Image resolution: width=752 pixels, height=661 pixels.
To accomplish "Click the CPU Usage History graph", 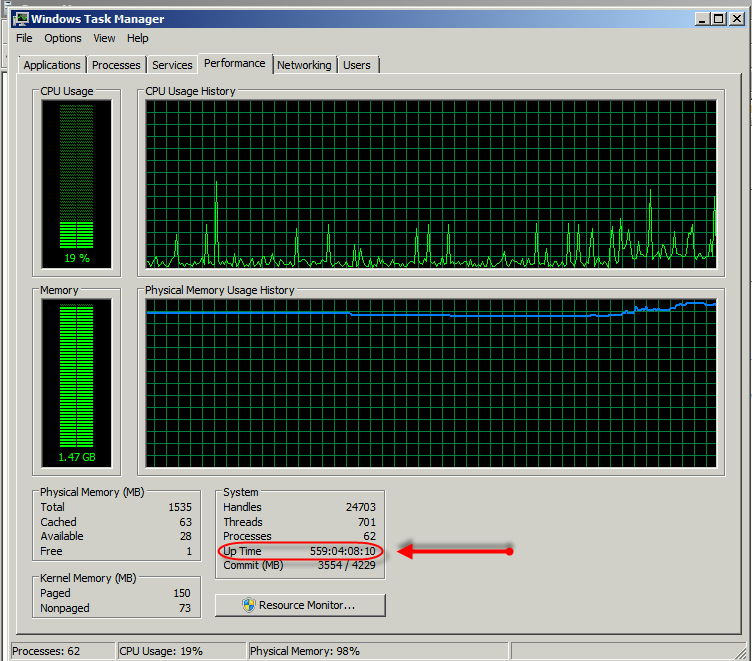I will point(431,184).
